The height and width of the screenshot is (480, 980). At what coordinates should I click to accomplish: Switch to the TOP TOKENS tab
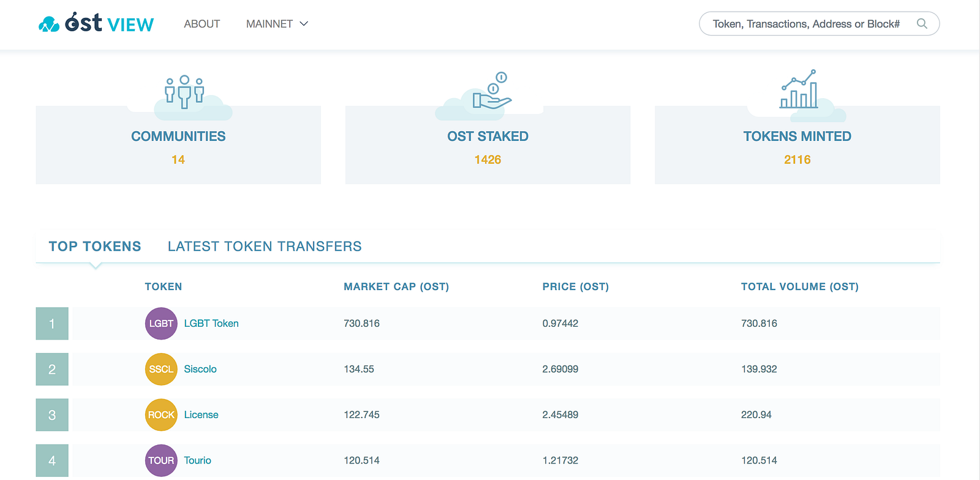click(95, 246)
